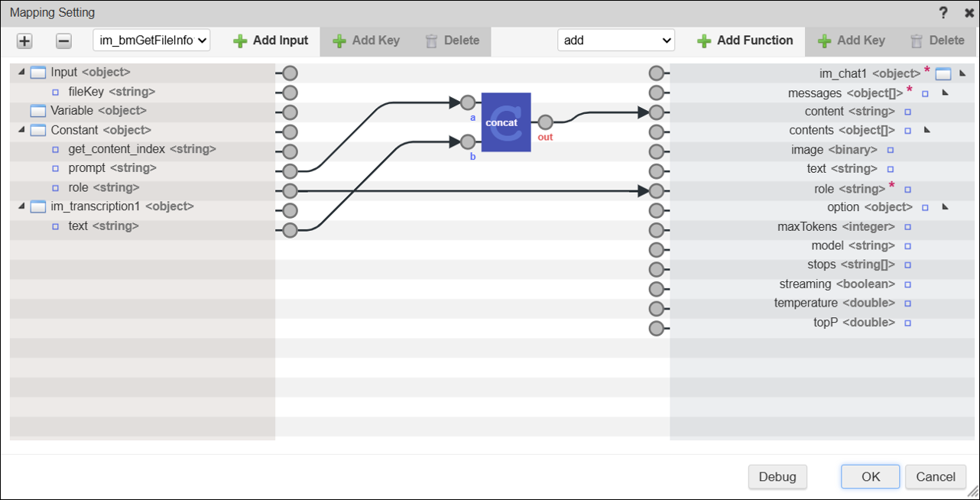Collapse the Constant object tree node

[21, 130]
